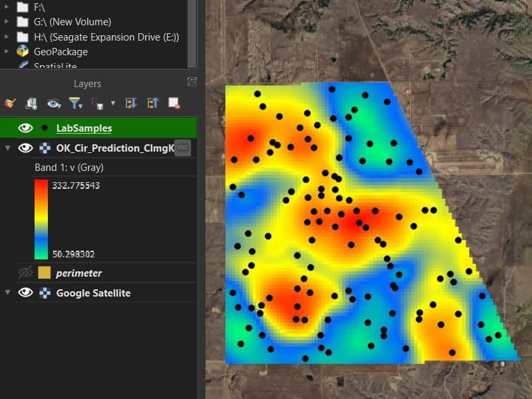This screenshot has height=399, width=532.
Task: Click the Layers panel float/dock icon
Action: (x=192, y=82)
